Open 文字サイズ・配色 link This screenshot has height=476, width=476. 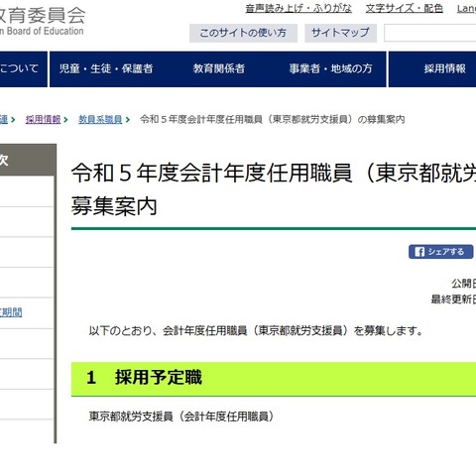coord(405,8)
